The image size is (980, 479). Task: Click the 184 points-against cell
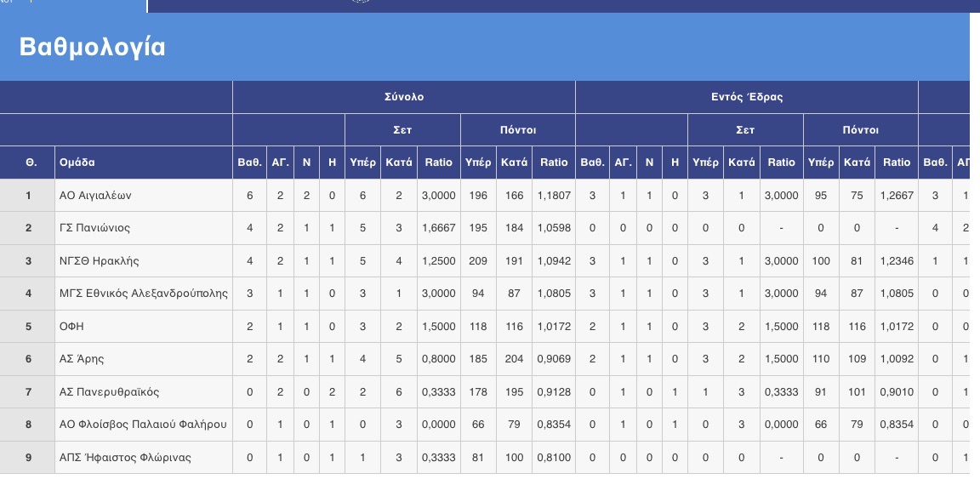point(515,228)
